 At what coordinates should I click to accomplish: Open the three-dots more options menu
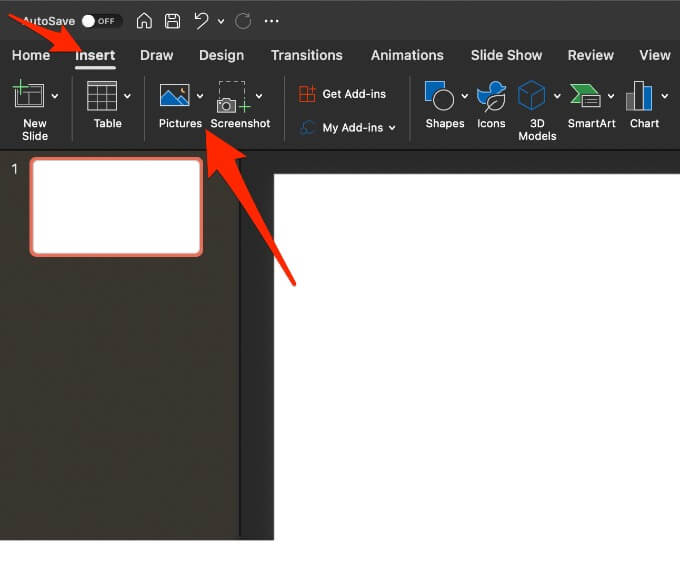click(271, 21)
